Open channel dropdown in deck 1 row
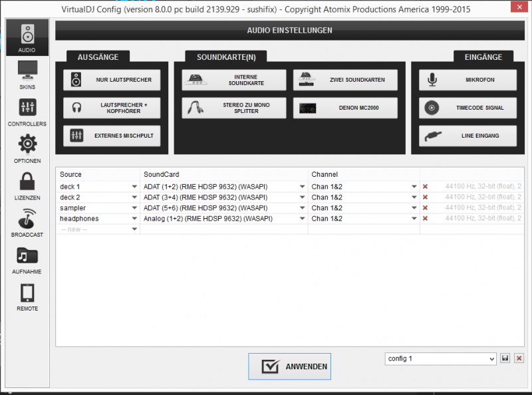 click(x=414, y=187)
